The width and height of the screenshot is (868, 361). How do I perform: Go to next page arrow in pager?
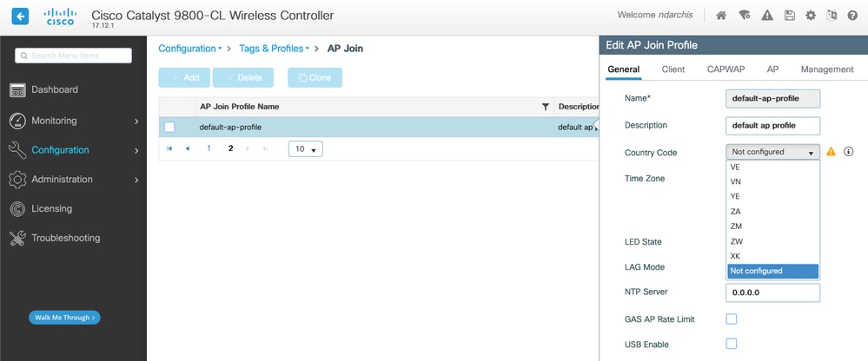[x=248, y=148]
